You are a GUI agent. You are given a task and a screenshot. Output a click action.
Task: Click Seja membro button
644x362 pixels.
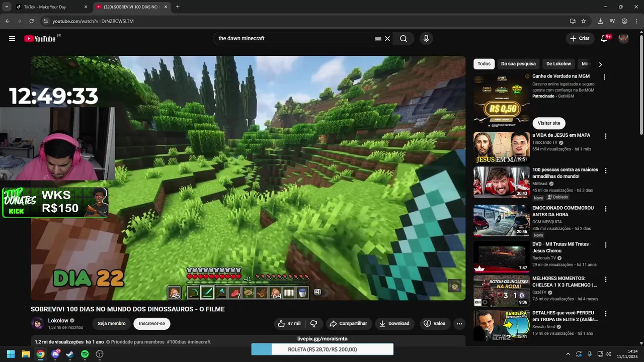(x=112, y=324)
